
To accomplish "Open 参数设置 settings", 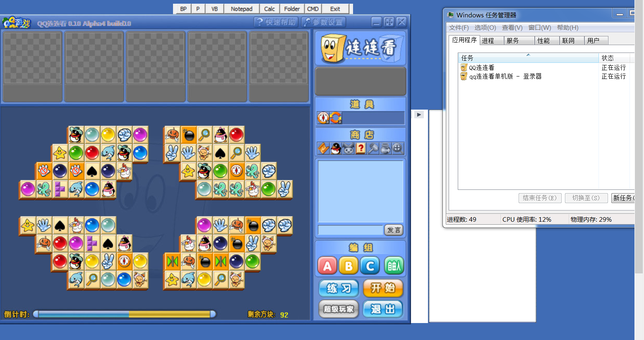I will click(x=324, y=22).
